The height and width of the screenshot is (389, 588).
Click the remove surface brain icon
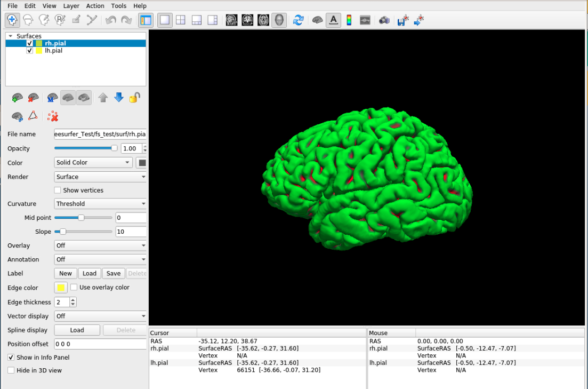pyautogui.click(x=33, y=98)
